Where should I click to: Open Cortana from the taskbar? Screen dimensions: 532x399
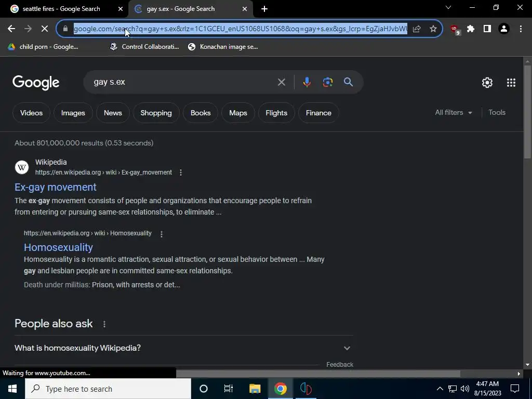coord(204,389)
